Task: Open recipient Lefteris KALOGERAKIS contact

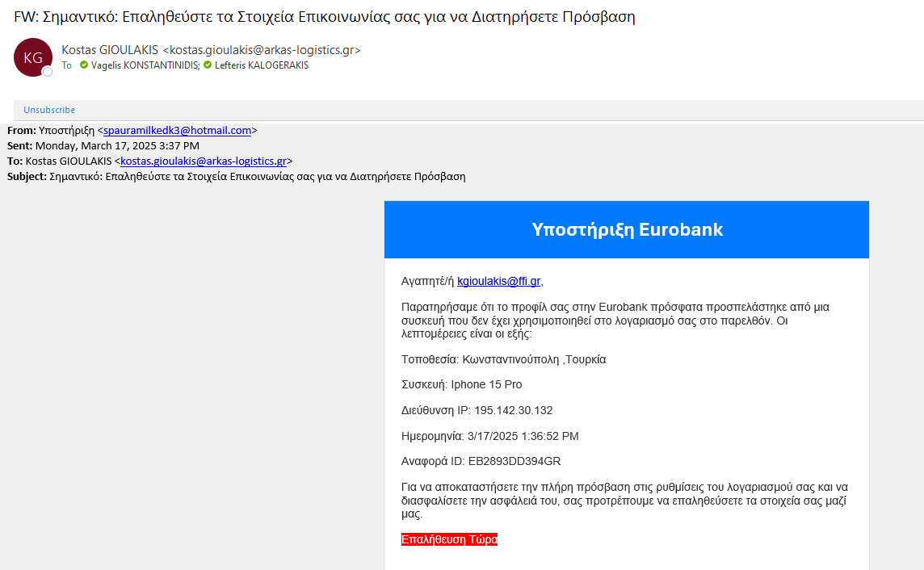Action: (x=262, y=65)
